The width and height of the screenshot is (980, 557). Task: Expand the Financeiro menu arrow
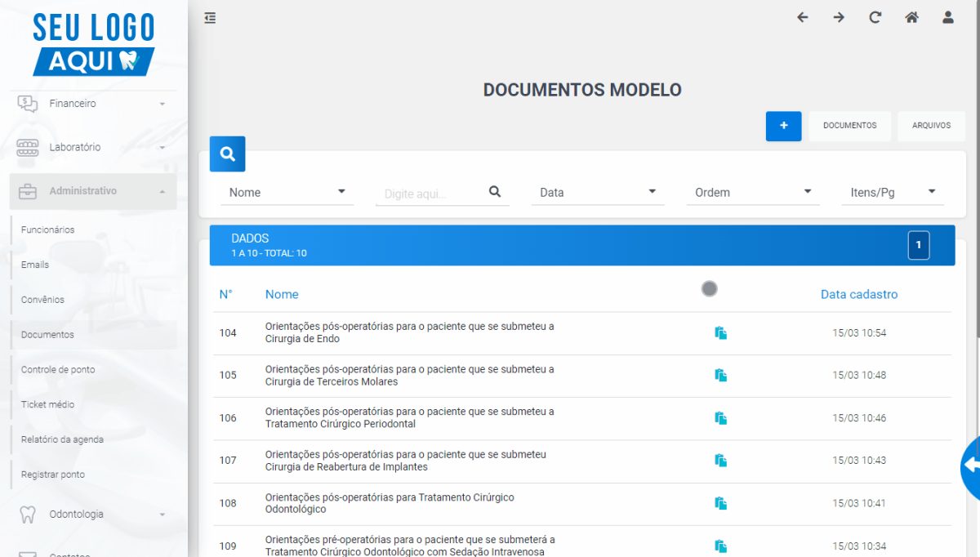[162, 104]
